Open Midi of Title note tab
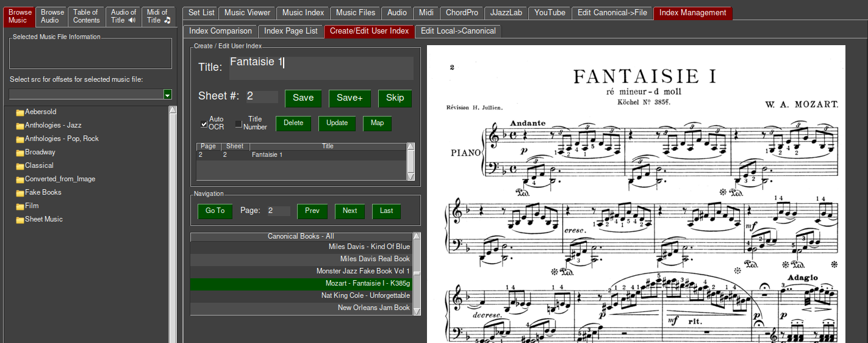868x343 pixels. pos(159,16)
